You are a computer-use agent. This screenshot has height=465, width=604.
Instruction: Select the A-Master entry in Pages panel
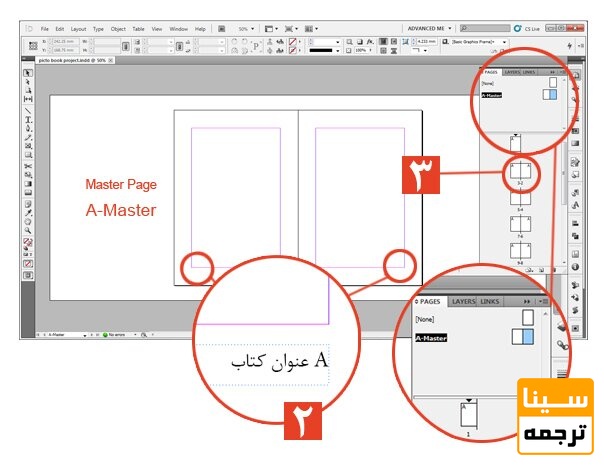pyautogui.click(x=492, y=95)
